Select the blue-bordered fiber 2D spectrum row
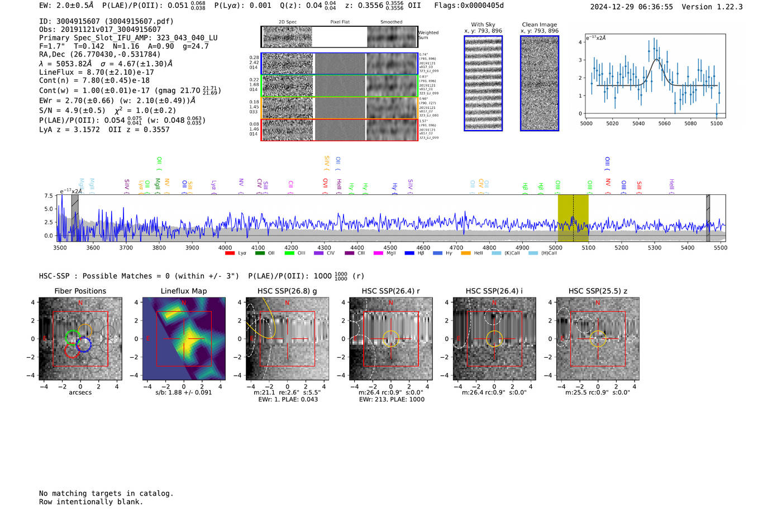The image size is (782, 532). pyautogui.click(x=340, y=64)
